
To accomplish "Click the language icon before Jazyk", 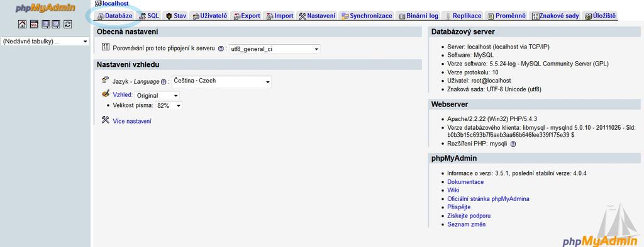I will tap(106, 80).
